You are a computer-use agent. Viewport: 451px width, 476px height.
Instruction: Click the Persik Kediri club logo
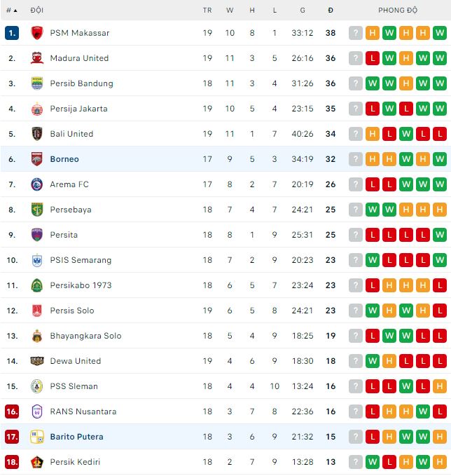pyautogui.click(x=37, y=462)
